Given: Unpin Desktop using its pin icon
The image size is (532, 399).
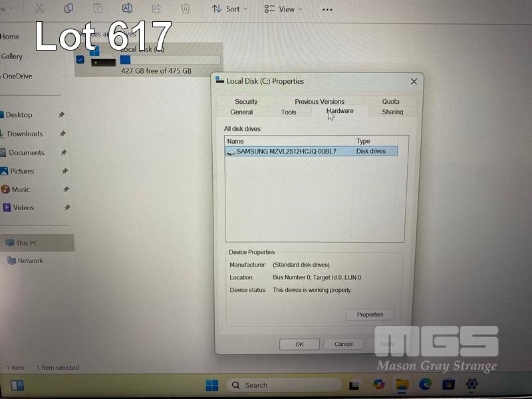Looking at the screenshot, I should (x=62, y=114).
